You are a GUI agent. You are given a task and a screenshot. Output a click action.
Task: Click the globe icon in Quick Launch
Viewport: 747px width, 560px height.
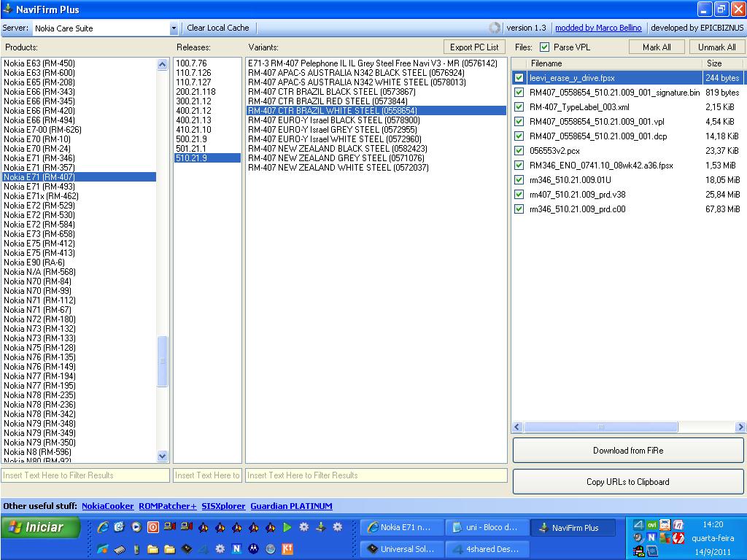270,549
